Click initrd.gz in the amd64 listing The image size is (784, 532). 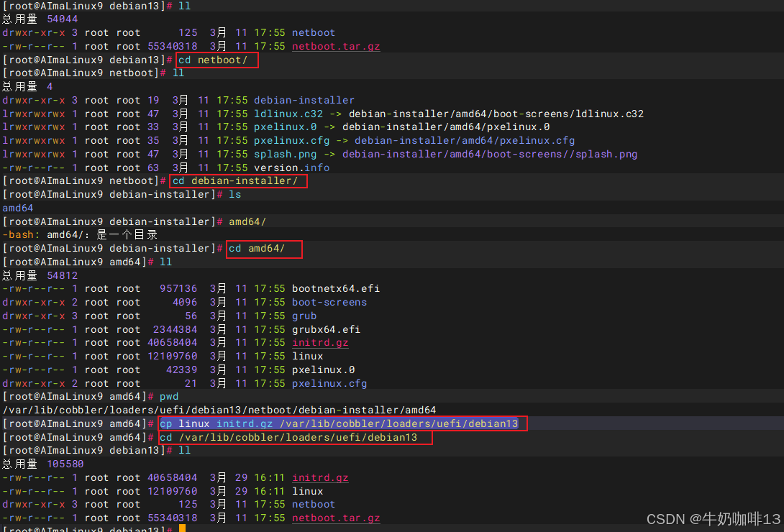320,343
